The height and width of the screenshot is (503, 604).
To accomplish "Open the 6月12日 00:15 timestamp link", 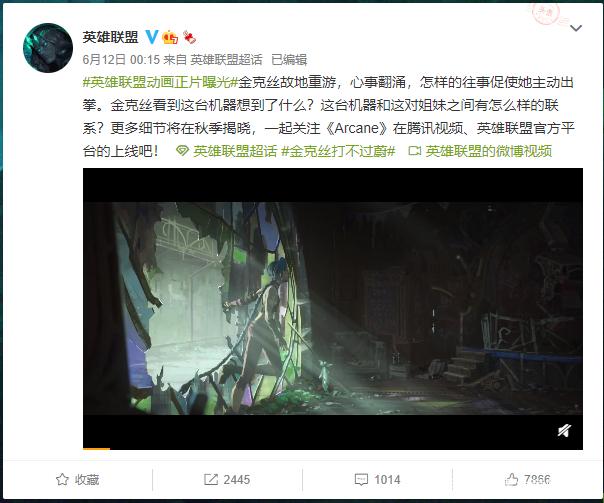I will pos(121,60).
